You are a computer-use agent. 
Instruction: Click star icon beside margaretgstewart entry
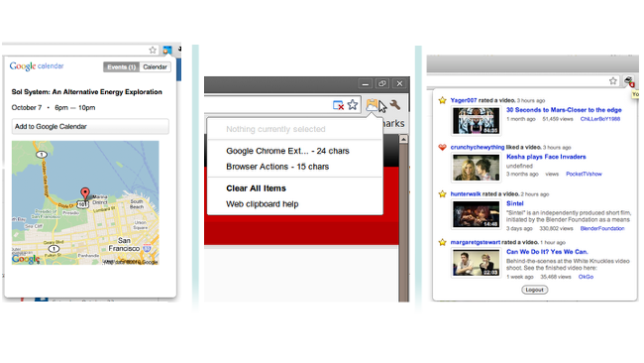[442, 242]
